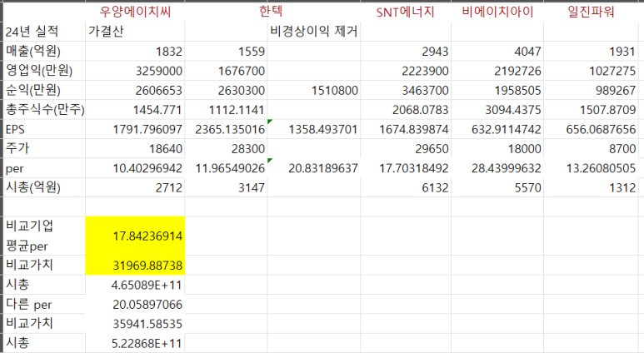Screen dimensions: 644x353
Task: Click share count cell 1112.1141
Action: pos(226,110)
